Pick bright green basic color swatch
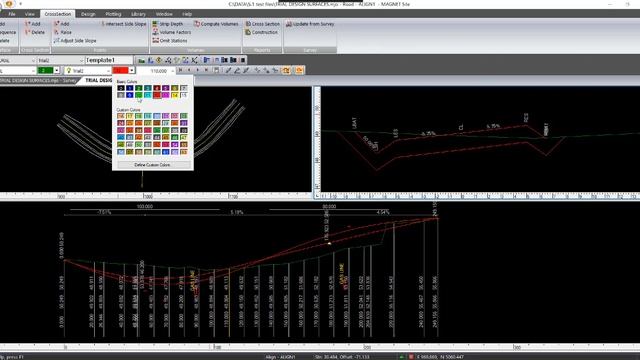640x360 pixels. pyautogui.click(x=138, y=95)
